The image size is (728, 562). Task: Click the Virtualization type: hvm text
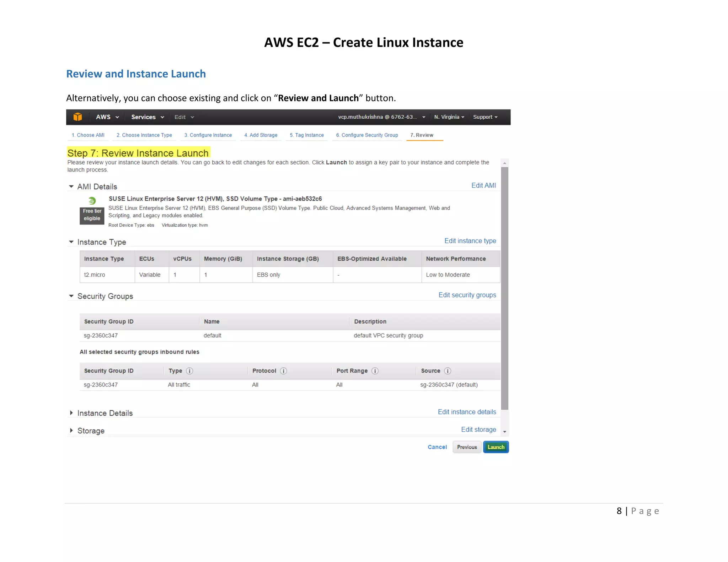pos(184,225)
